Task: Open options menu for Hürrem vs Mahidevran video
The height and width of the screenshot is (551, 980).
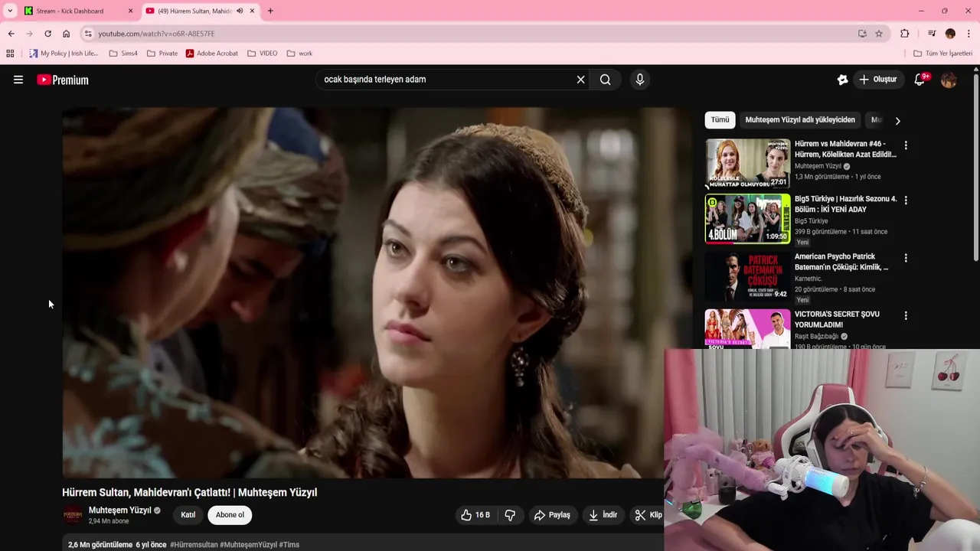Action: [906, 145]
